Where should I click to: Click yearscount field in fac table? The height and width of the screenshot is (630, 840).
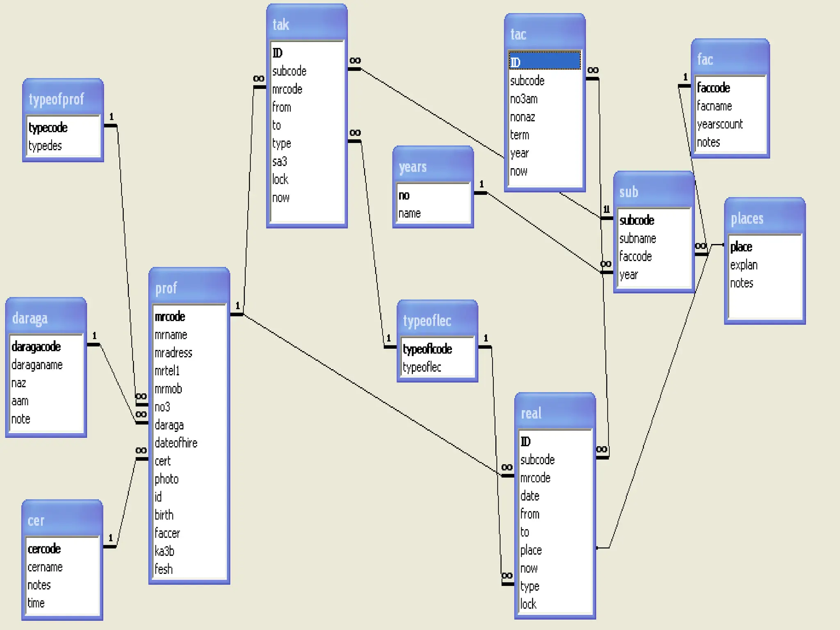pos(720,124)
